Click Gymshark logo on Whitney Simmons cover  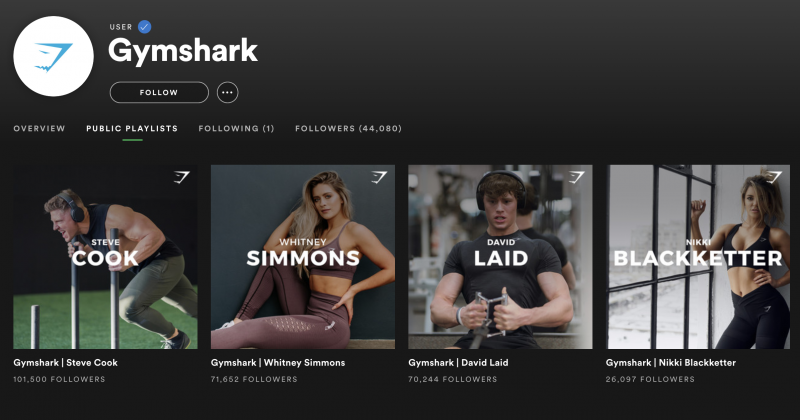coord(379,177)
